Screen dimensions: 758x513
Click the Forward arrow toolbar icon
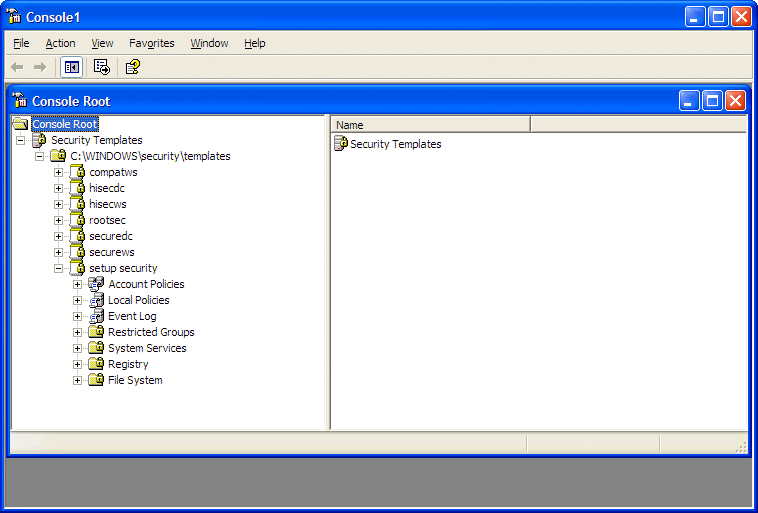[x=40, y=67]
